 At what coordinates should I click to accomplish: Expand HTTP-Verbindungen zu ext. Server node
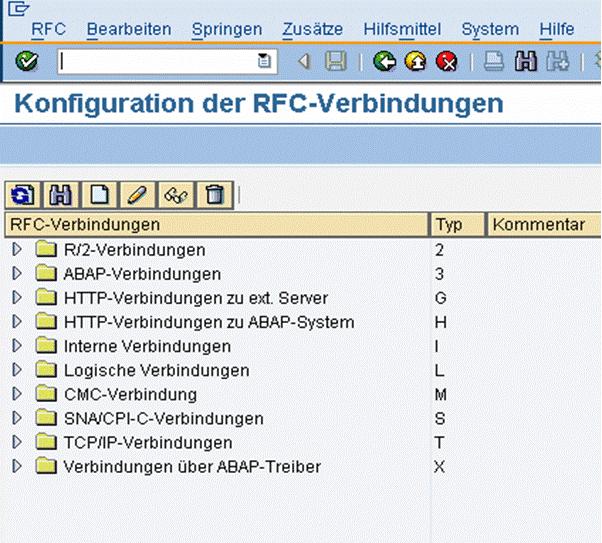click(17, 298)
